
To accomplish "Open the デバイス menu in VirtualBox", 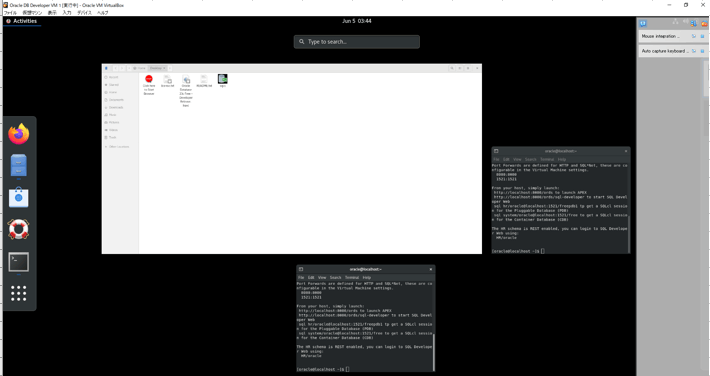I will pos(84,13).
